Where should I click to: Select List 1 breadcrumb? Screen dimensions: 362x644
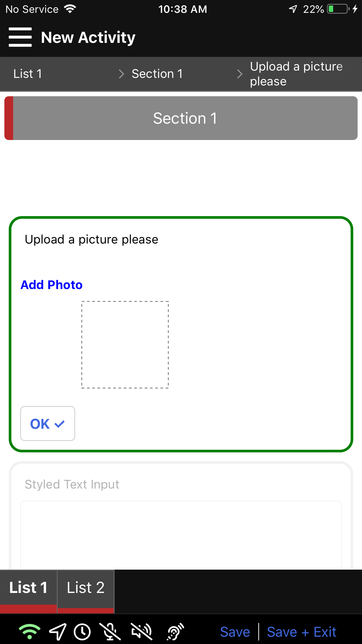pyautogui.click(x=28, y=74)
